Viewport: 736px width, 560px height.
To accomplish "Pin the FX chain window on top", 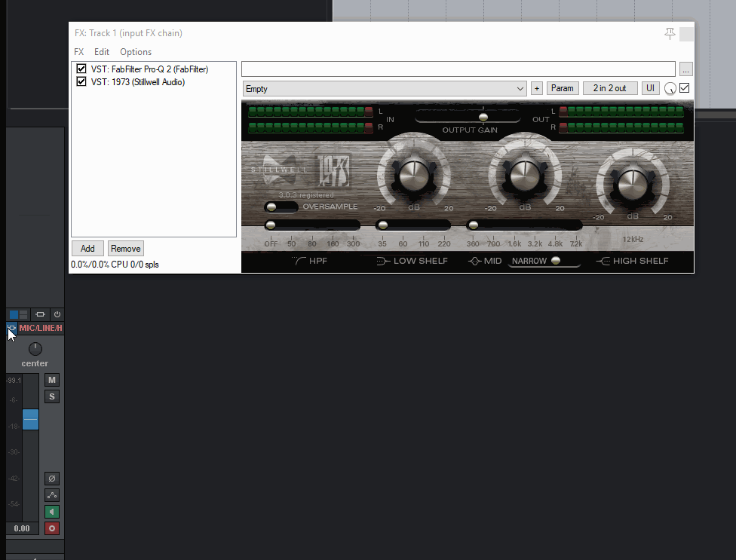I will [x=670, y=34].
